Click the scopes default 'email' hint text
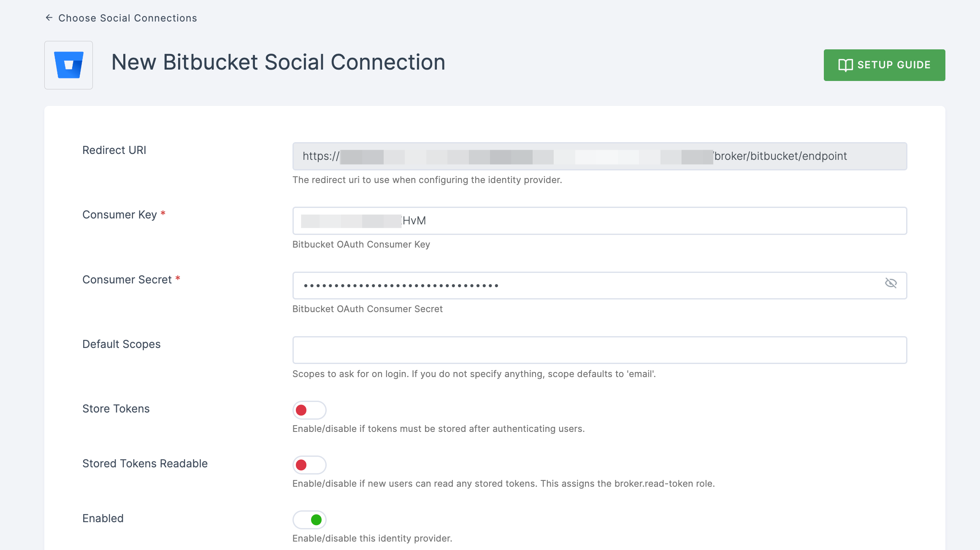Screen dimensions: 980x550 (474, 374)
